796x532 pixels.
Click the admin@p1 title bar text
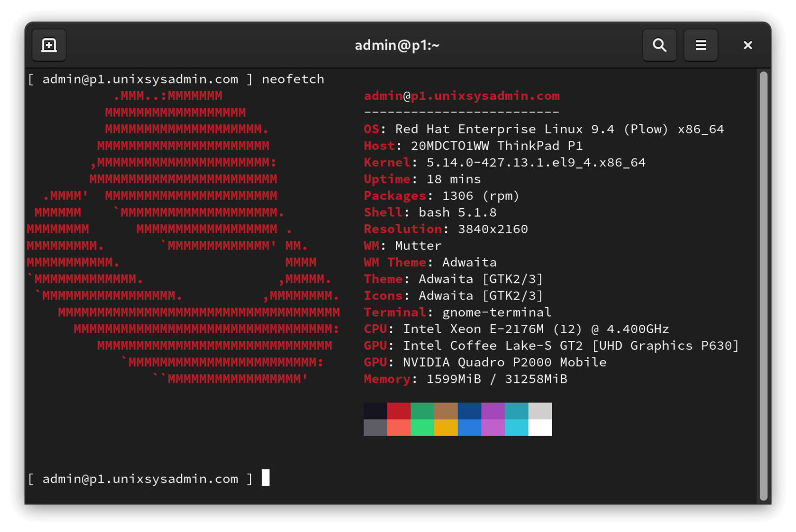(x=397, y=45)
